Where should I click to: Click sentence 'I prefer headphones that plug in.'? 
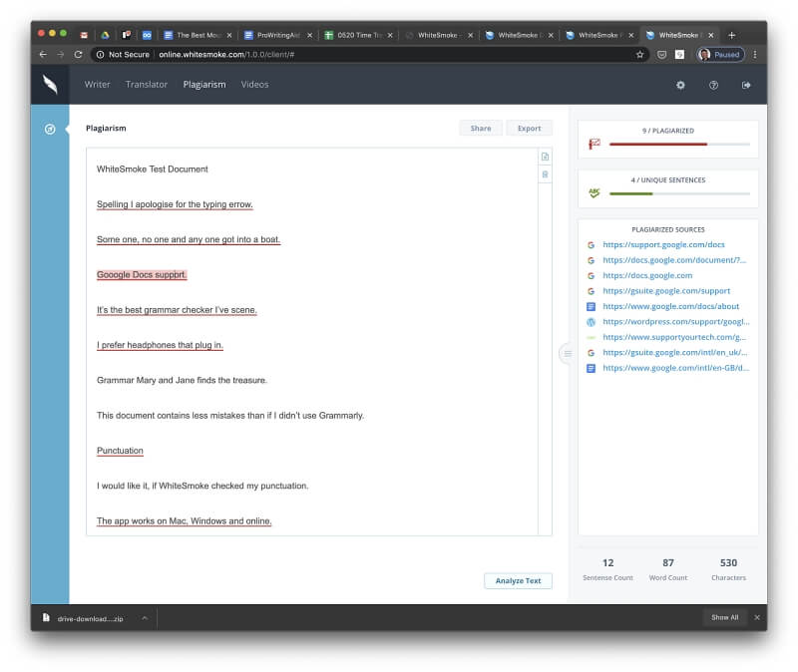click(160, 345)
